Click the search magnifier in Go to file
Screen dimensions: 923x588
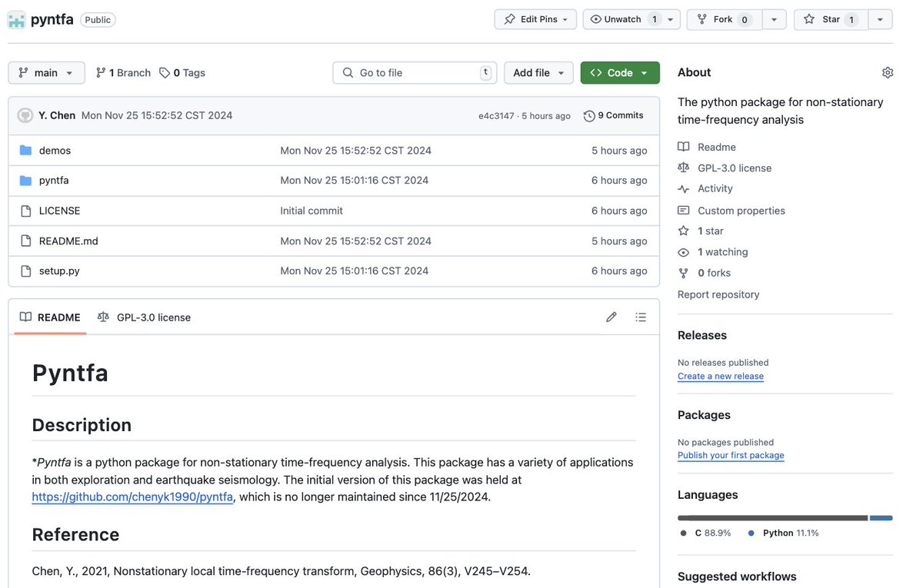[x=348, y=72]
